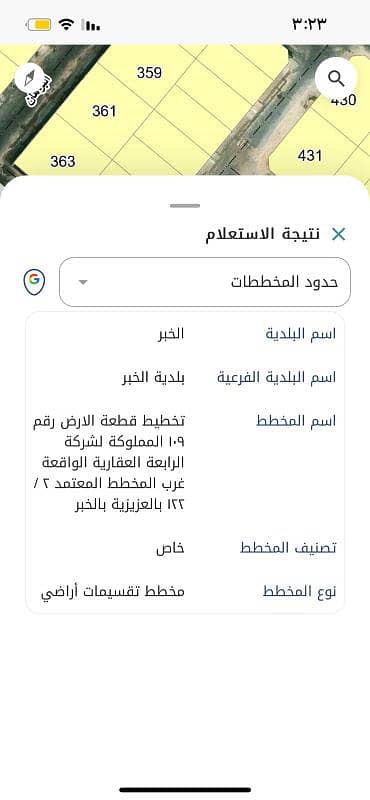The width and height of the screenshot is (370, 800).
Task: Tap the نوع المخطط label
Action: pyautogui.click(x=300, y=592)
